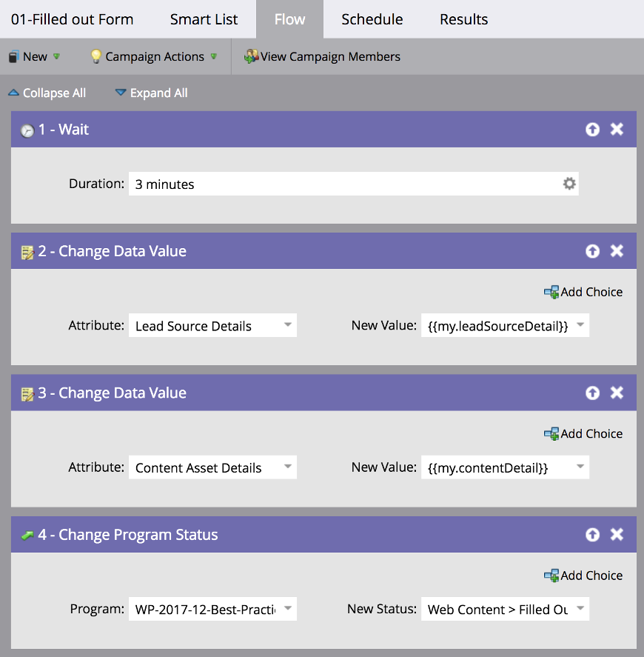The height and width of the screenshot is (657, 644).
Task: Remove the Wait step with its X
Action: pyautogui.click(x=617, y=129)
